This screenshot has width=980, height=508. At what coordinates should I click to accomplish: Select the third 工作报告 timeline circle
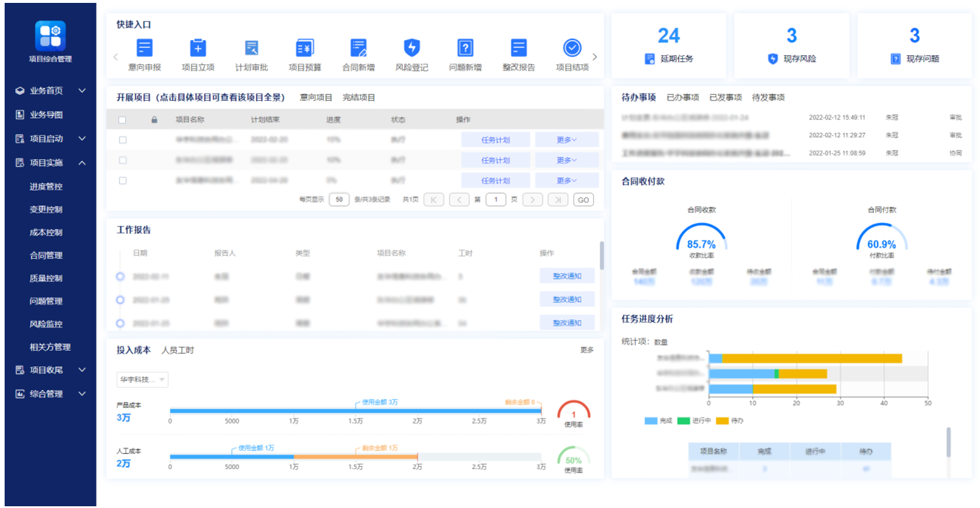120,323
